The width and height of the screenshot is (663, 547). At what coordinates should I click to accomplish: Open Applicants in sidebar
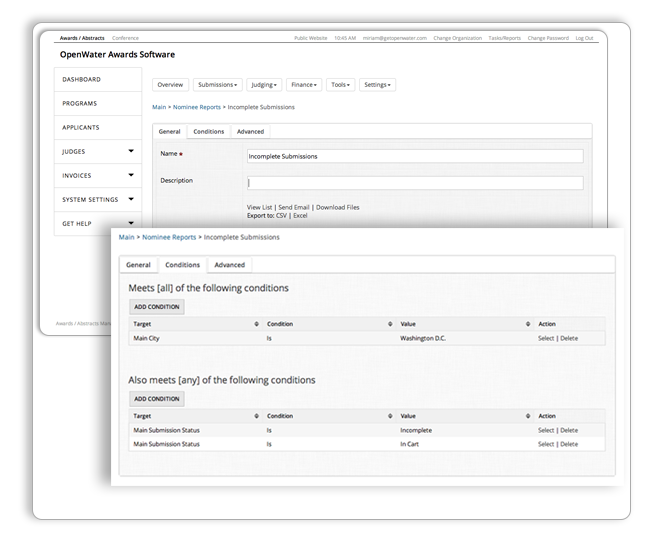click(98, 128)
